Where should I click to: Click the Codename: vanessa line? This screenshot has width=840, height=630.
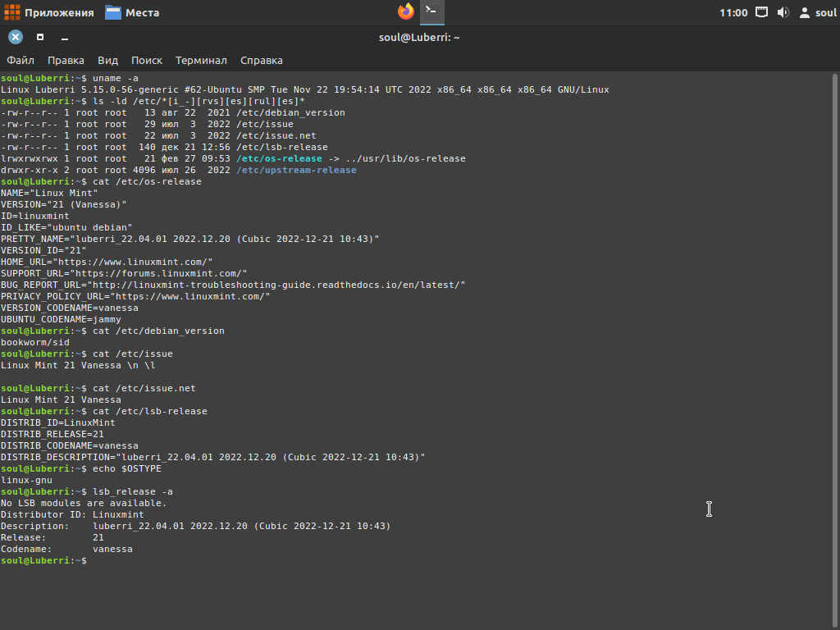point(66,549)
